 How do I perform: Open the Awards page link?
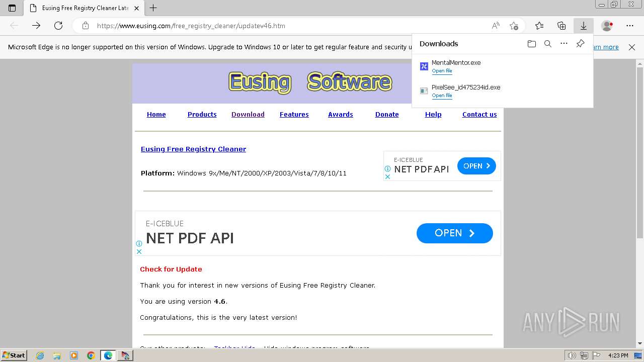tap(341, 115)
